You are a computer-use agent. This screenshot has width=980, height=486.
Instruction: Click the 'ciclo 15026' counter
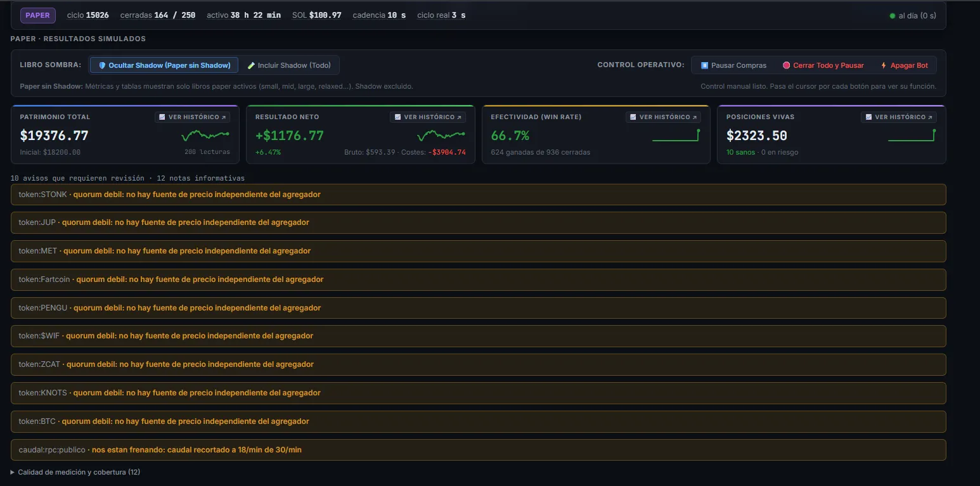(88, 15)
